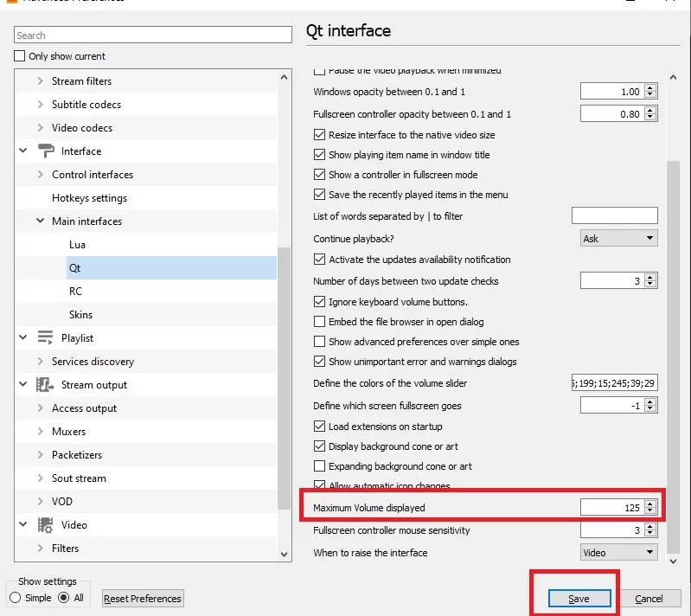Enable Embed the file browser in open dialog
This screenshot has height=616, width=691.
click(x=319, y=322)
